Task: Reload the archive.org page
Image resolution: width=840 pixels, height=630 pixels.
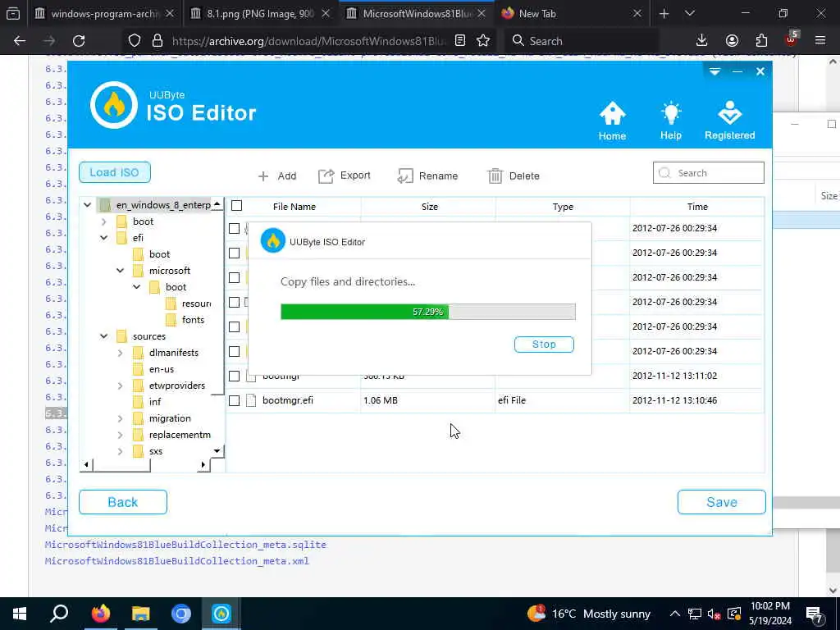Action: tap(79, 41)
